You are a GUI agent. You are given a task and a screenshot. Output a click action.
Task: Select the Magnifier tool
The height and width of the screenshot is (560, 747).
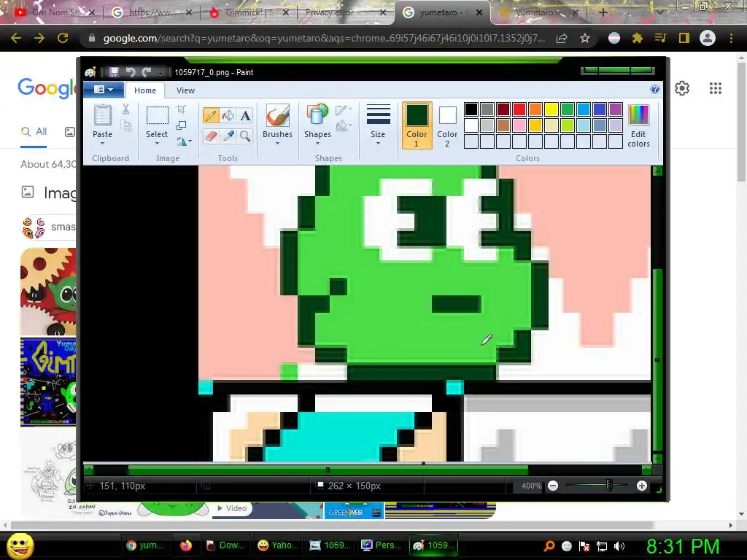click(x=245, y=136)
